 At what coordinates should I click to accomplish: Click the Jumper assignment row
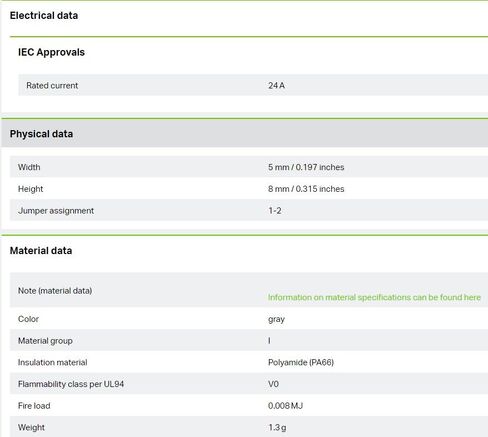click(249, 211)
